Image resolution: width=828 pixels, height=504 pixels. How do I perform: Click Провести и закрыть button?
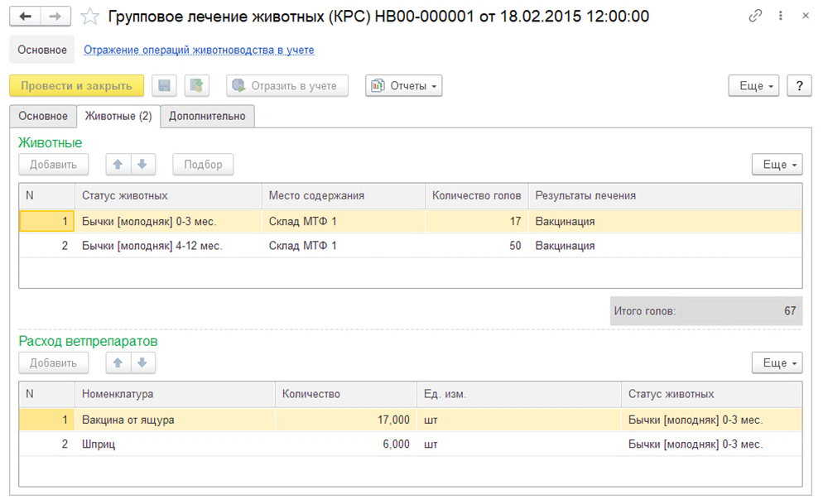pyautogui.click(x=76, y=85)
